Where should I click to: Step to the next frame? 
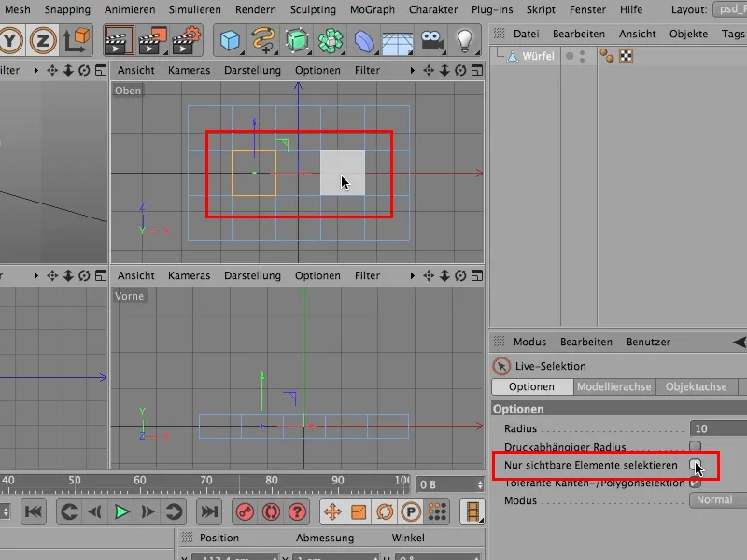[148, 512]
